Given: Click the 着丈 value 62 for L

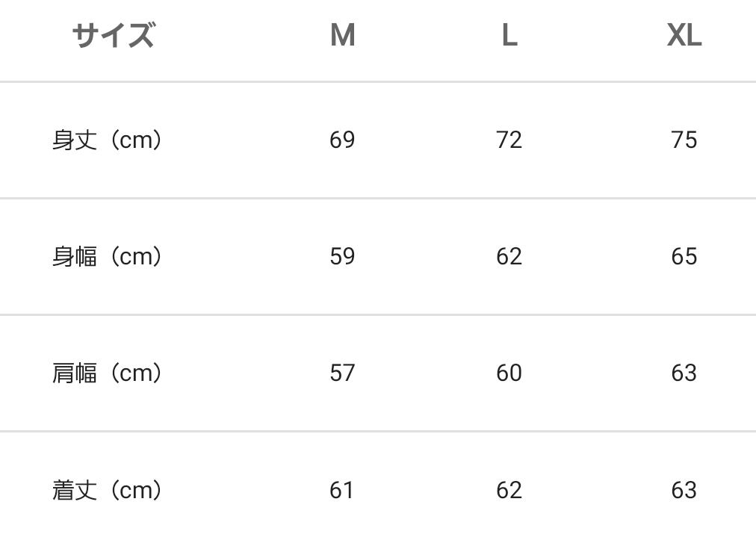Looking at the screenshot, I should click(509, 490).
